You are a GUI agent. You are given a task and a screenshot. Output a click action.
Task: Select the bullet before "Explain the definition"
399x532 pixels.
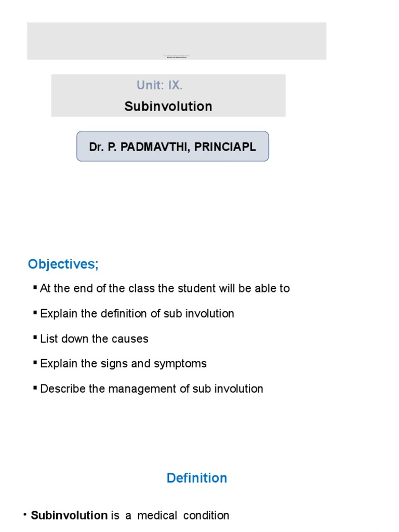(35, 312)
